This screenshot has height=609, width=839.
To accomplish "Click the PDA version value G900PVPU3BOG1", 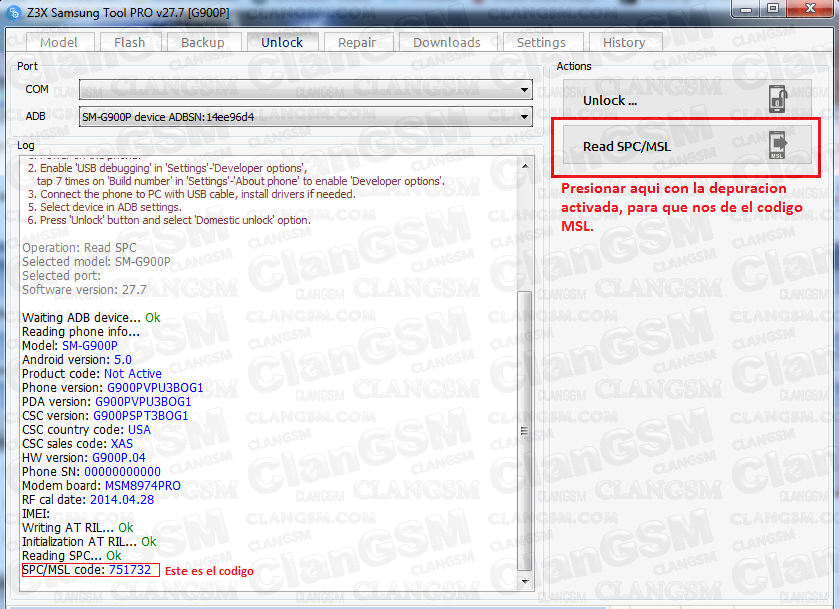I will pyautogui.click(x=143, y=401).
